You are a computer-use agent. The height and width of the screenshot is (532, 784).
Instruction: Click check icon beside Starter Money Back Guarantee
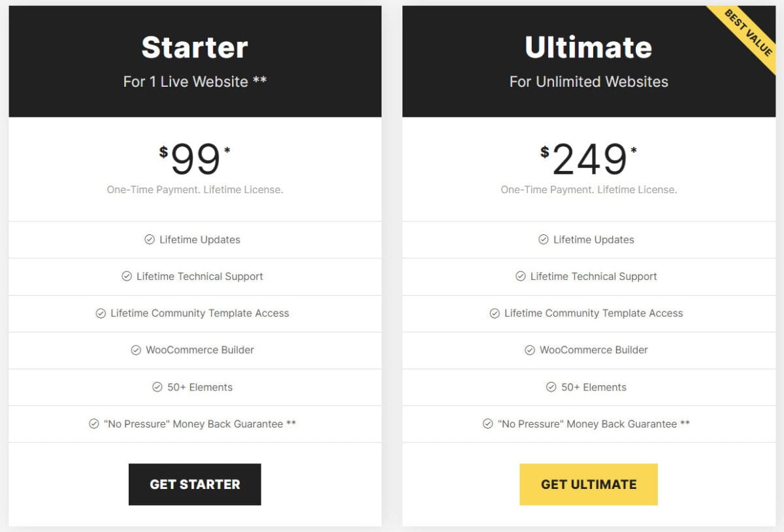94,424
